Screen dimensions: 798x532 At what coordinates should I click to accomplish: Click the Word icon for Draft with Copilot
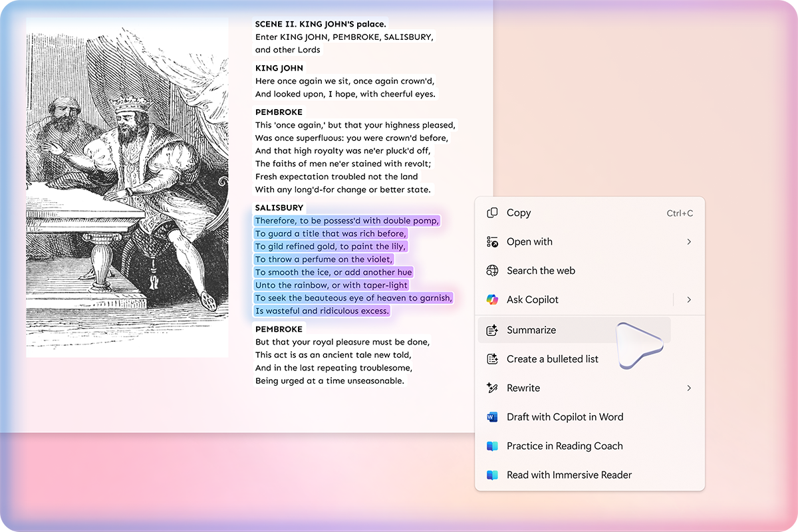point(492,417)
